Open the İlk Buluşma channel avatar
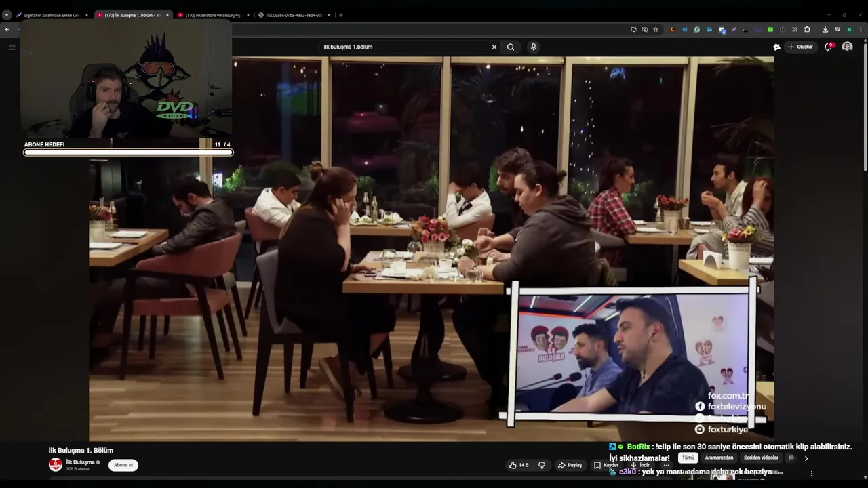The height and width of the screenshot is (488, 868). [x=56, y=464]
